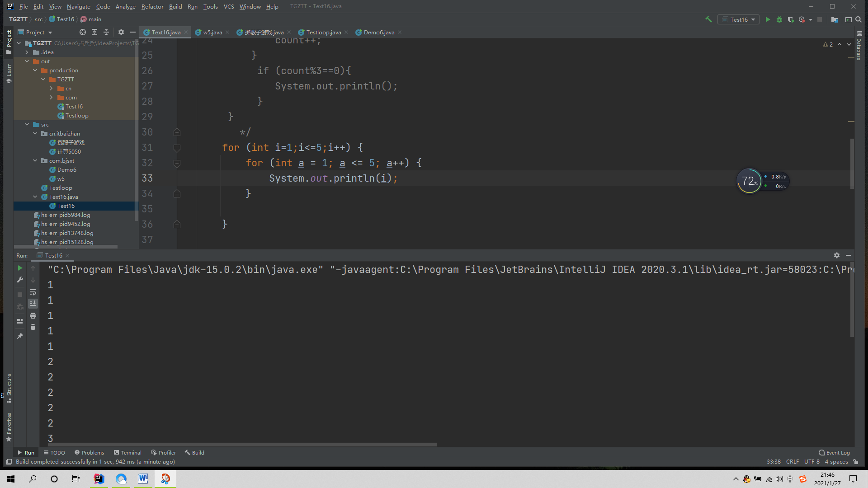
Task: Click the Search Everywhere magnifier icon
Action: [859, 19]
